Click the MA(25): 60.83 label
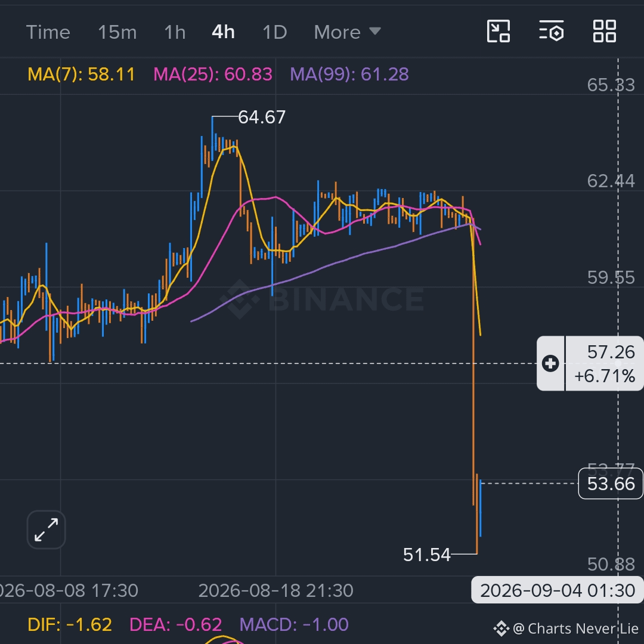Image resolution: width=644 pixels, height=644 pixels. (213, 75)
